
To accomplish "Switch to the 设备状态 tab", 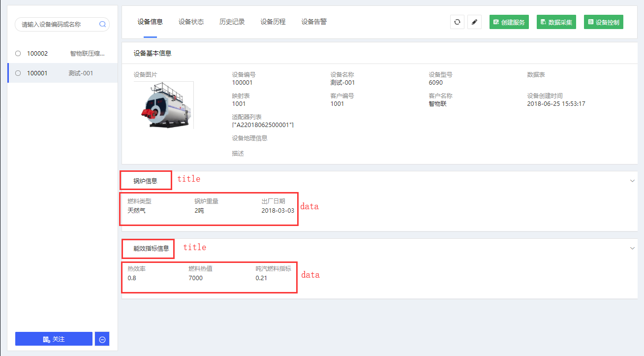I will point(191,22).
